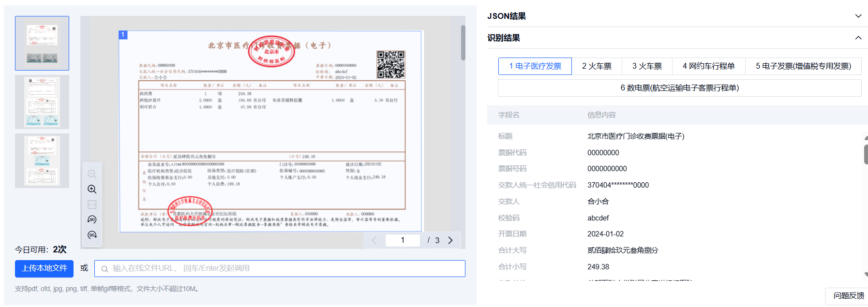Click the 今日可用: 2次 text
The height and width of the screenshot is (307, 868).
[x=41, y=249]
